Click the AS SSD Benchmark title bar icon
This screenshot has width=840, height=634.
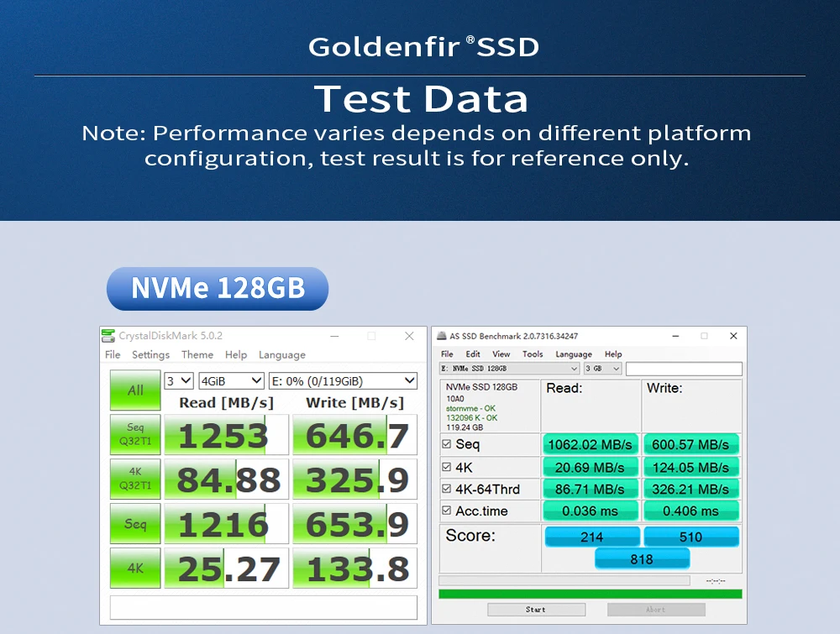click(x=442, y=336)
